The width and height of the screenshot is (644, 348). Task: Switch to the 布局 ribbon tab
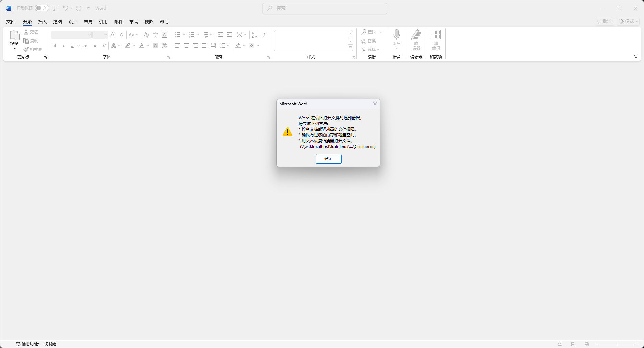tap(88, 22)
